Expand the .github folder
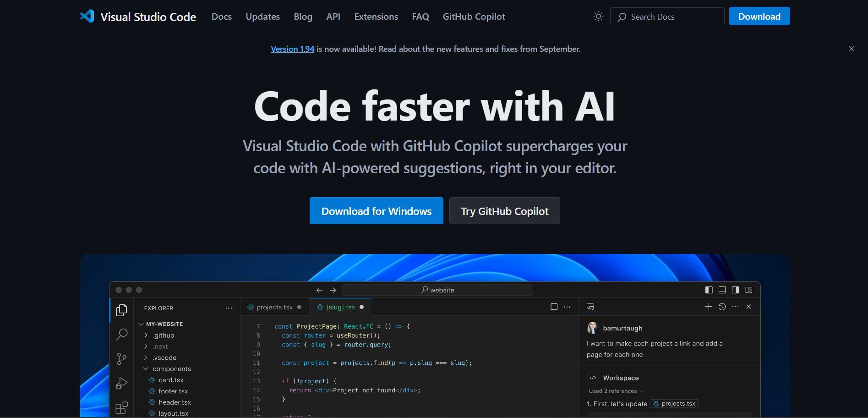Viewport: 868px width, 418px height. click(x=146, y=335)
